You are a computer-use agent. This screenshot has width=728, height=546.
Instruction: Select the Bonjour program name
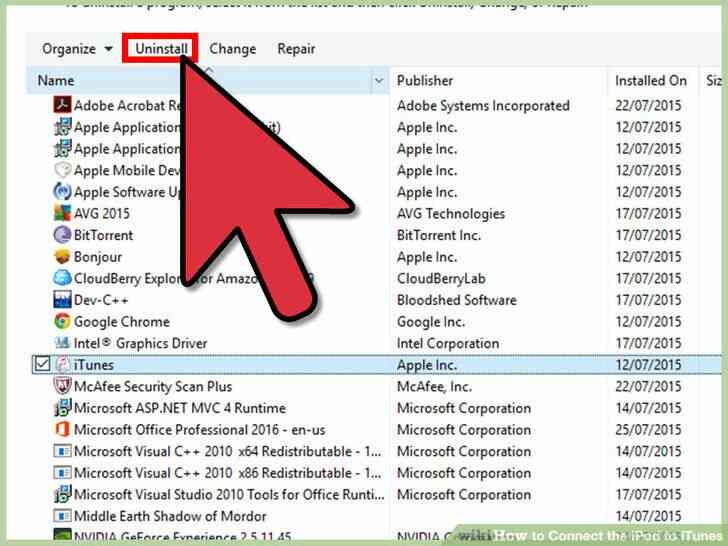pos(98,257)
